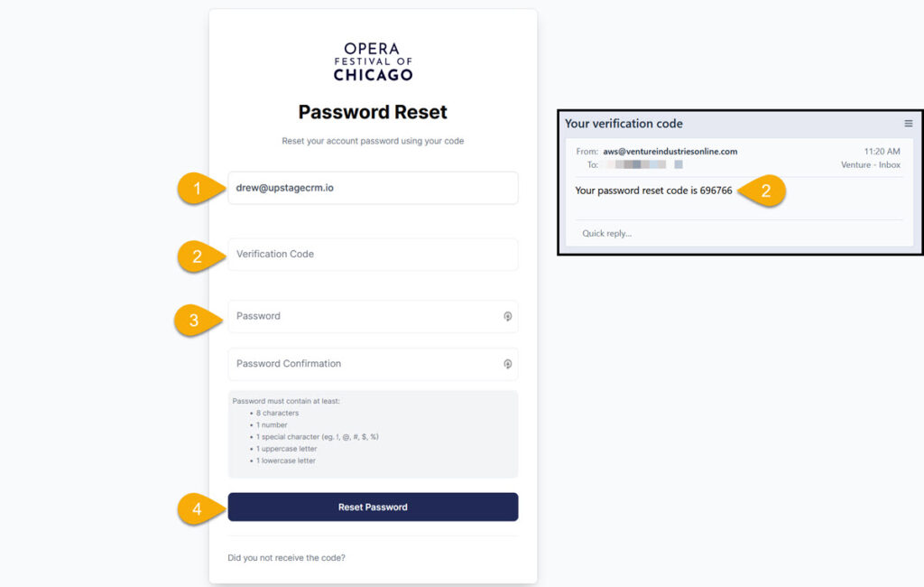
Task: Focus the Verification Code input field
Action: pyautogui.click(x=373, y=255)
